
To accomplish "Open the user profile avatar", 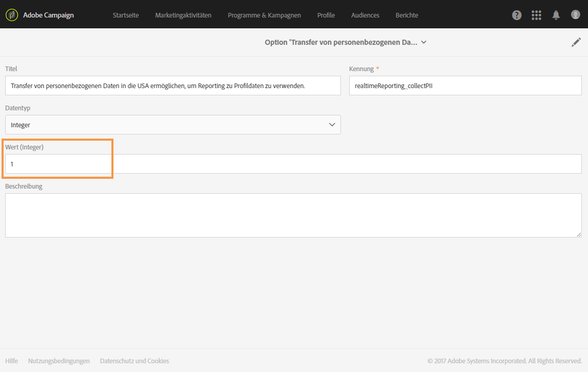I will 576,14.
